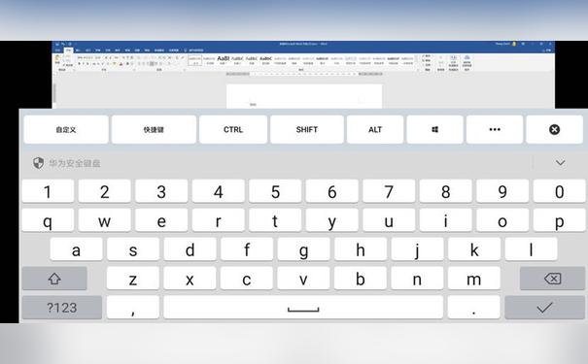Tap the period key
This screenshot has width=588, height=364.
point(474,308)
